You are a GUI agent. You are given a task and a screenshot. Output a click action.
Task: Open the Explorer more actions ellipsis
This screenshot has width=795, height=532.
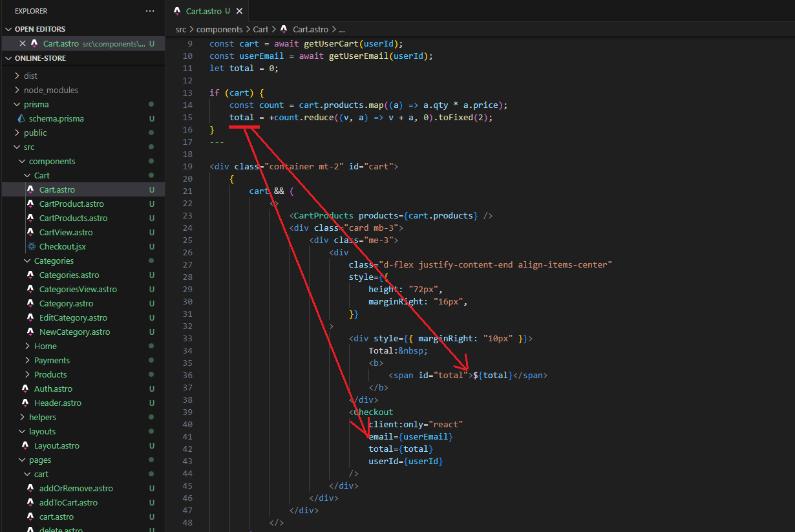[150, 11]
